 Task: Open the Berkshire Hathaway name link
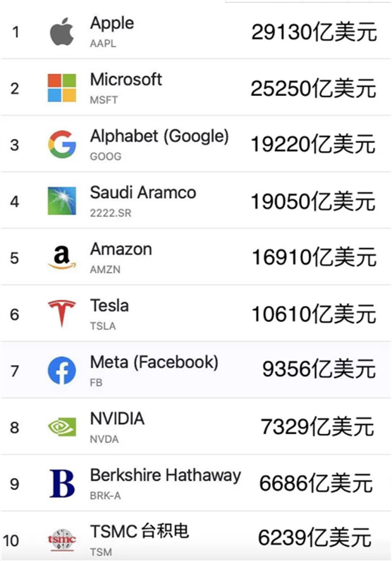[x=166, y=476]
